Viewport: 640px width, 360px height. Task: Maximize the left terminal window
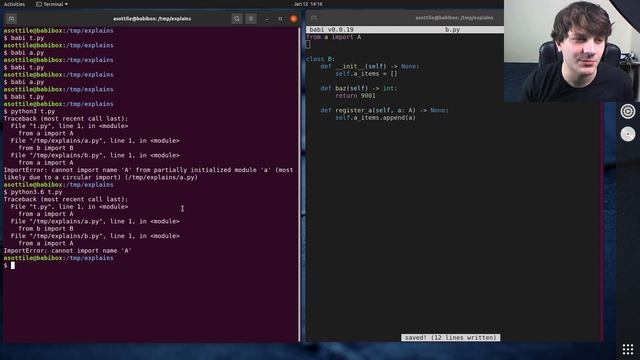(x=280, y=19)
